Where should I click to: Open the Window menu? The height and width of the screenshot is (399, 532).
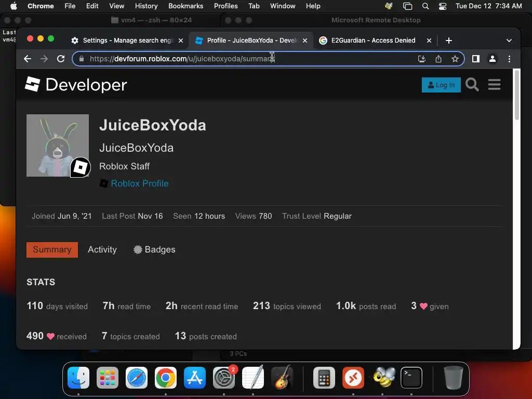point(283,6)
